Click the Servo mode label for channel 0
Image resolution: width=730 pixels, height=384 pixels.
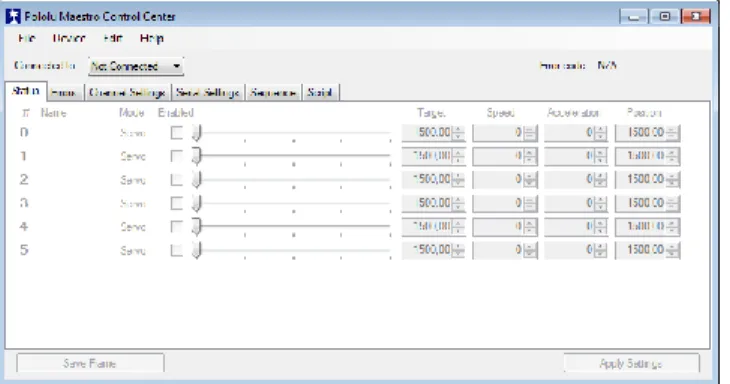click(133, 133)
